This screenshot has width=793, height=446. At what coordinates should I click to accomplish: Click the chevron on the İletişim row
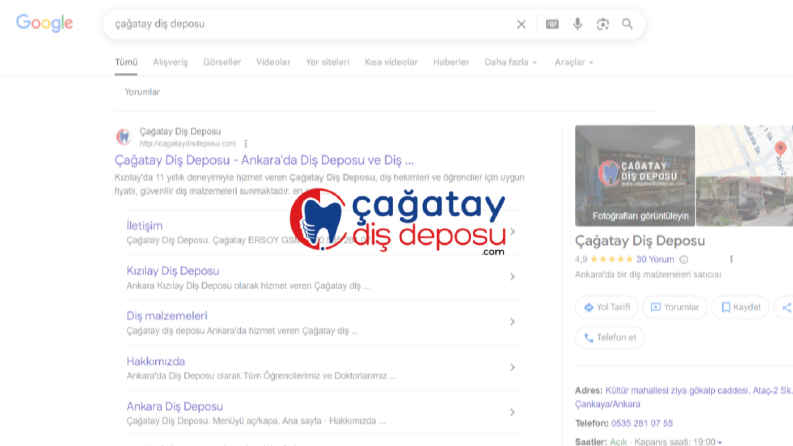[x=512, y=232]
